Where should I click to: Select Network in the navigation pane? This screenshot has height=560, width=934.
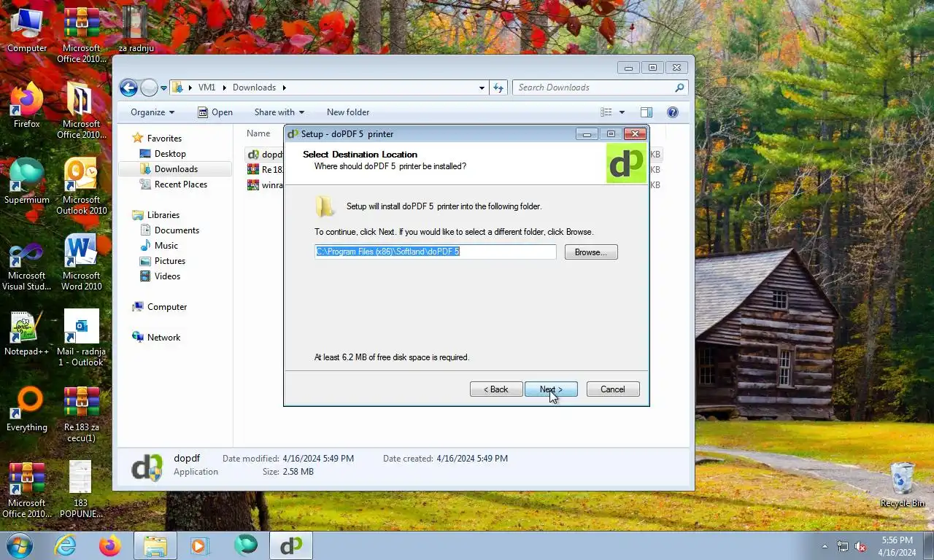(x=163, y=338)
